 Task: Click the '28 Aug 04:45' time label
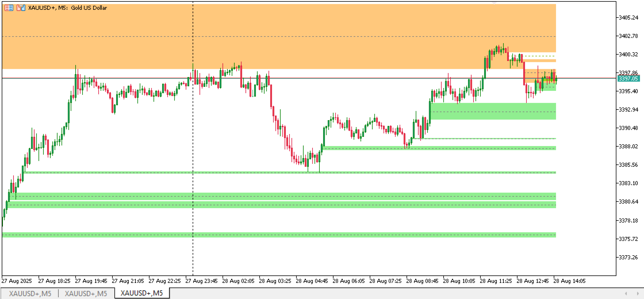[312, 281]
